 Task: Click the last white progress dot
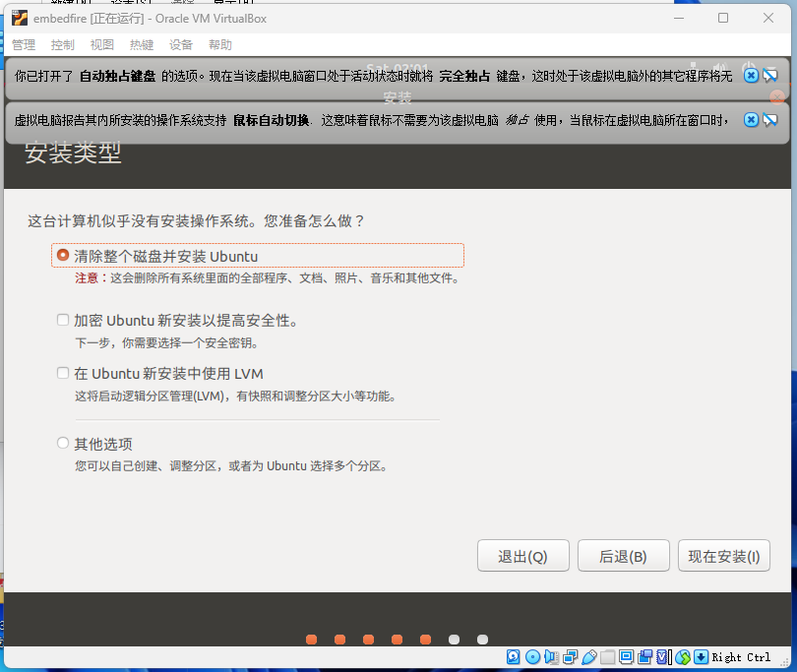tap(483, 640)
